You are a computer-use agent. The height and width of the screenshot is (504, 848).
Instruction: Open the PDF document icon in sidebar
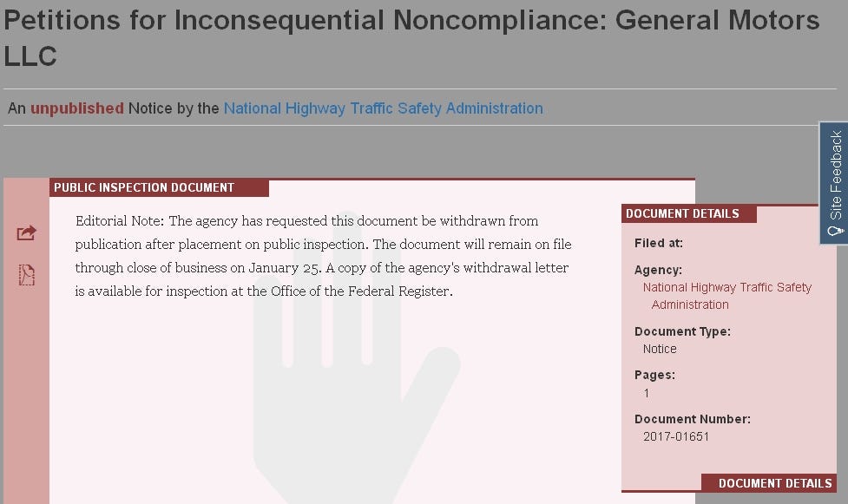(x=27, y=275)
